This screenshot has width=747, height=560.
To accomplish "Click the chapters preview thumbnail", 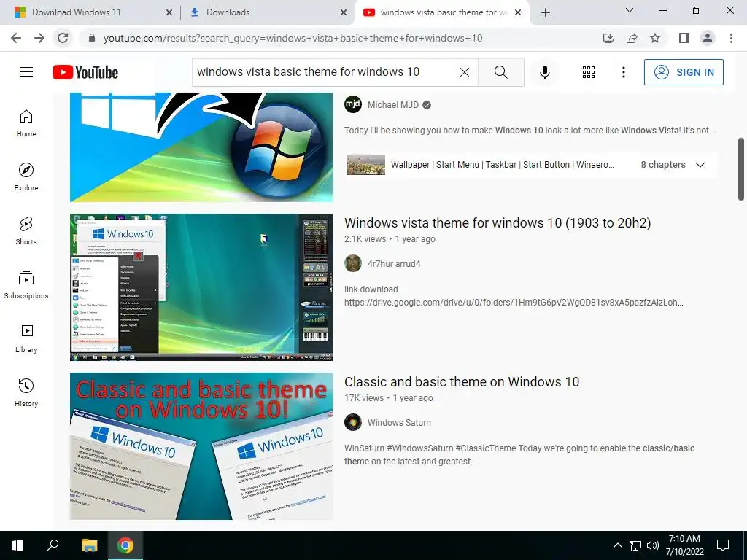I will click(x=366, y=165).
